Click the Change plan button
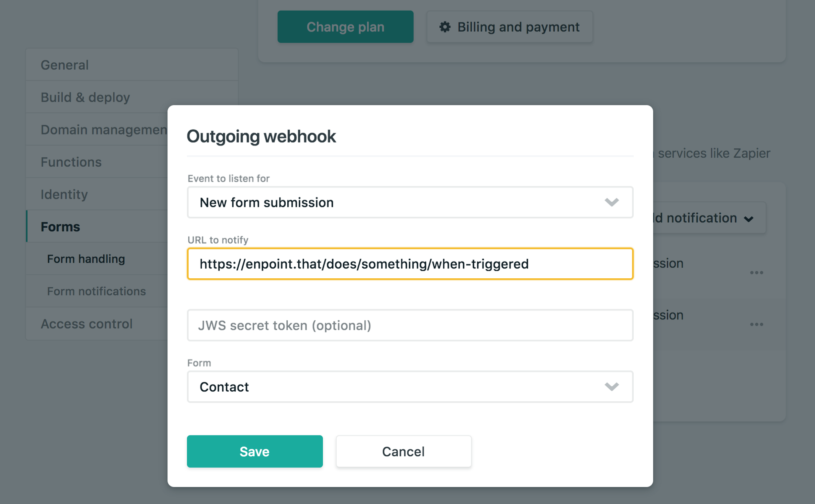Image resolution: width=815 pixels, height=504 pixels. coord(345,27)
